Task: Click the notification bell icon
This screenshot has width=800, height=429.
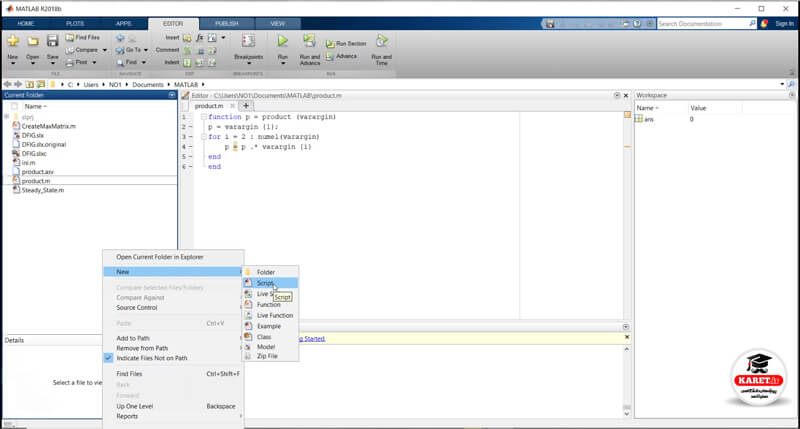Action: point(764,23)
